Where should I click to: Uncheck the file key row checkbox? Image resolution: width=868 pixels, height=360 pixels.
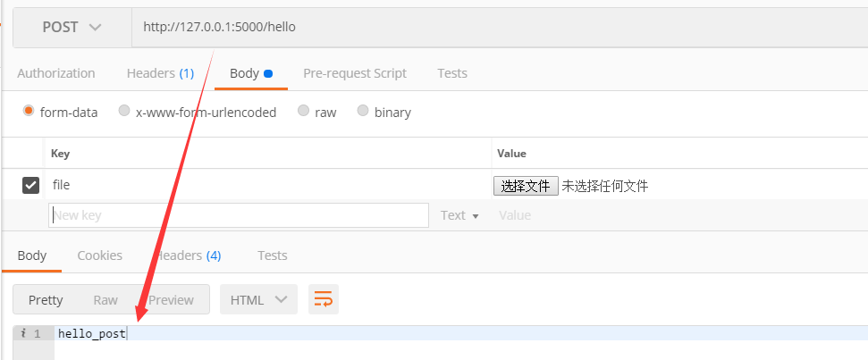[x=30, y=185]
